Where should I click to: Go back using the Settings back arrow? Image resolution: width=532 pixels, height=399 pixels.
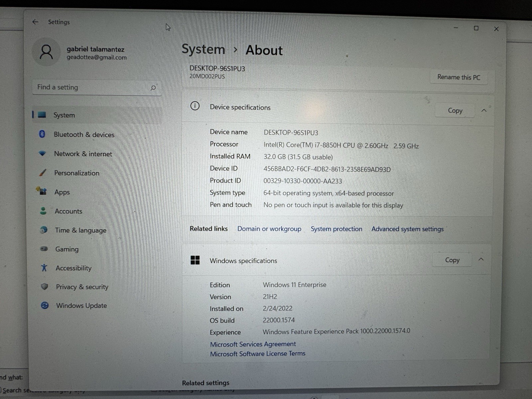35,22
